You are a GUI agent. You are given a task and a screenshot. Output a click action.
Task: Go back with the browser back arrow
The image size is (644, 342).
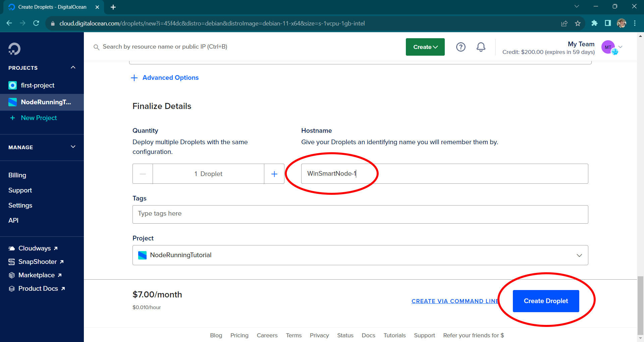pos(9,23)
